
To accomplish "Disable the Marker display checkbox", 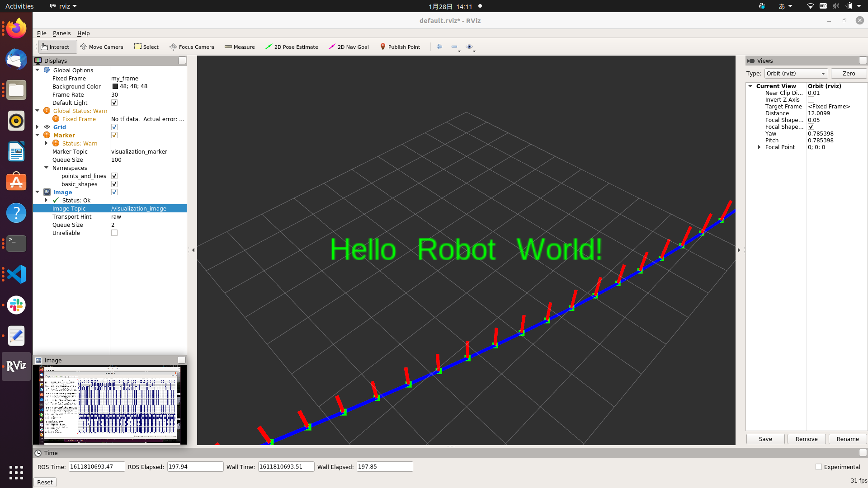I will point(114,135).
